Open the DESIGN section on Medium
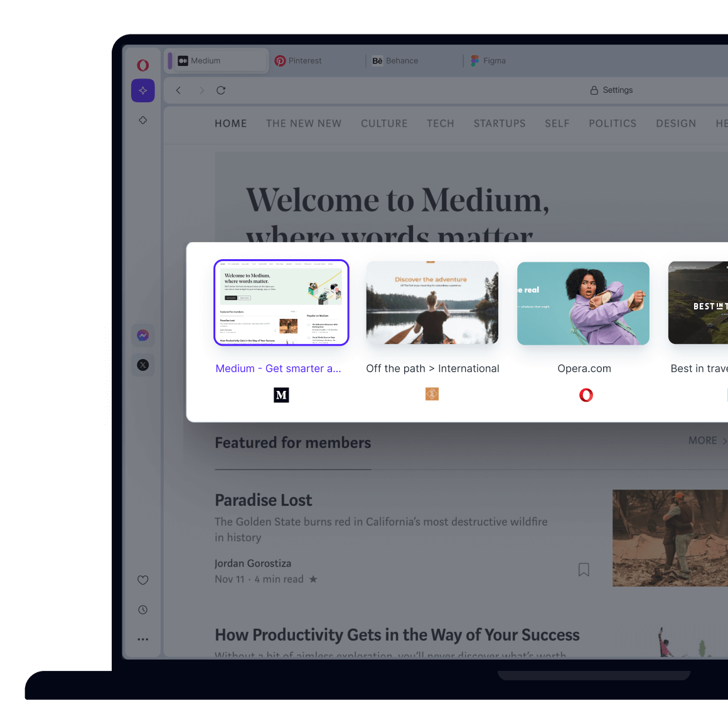This screenshot has height=728, width=728. pos(676,124)
